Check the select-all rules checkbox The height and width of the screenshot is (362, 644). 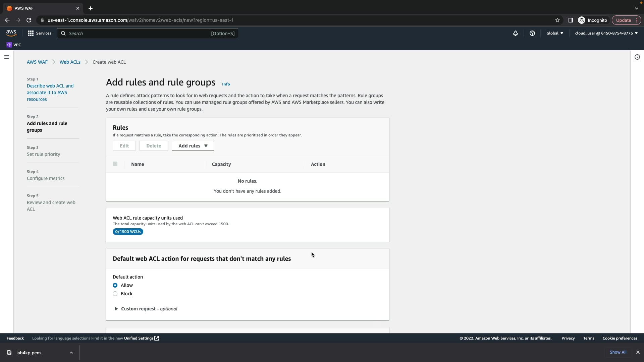point(115,164)
